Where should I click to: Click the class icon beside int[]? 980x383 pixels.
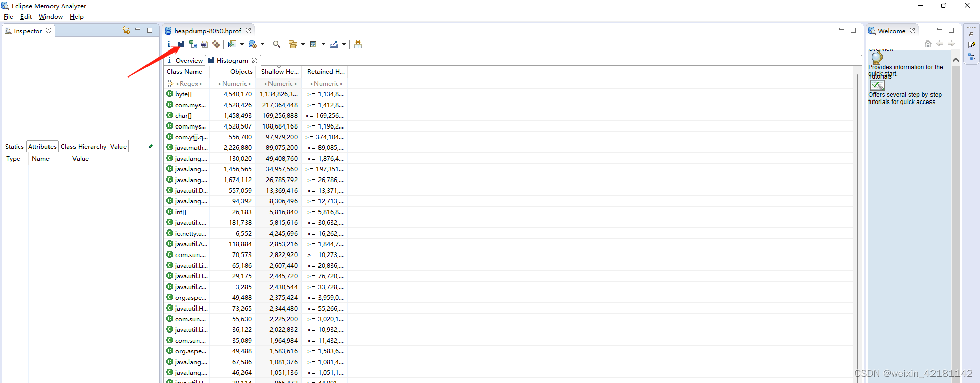click(170, 212)
